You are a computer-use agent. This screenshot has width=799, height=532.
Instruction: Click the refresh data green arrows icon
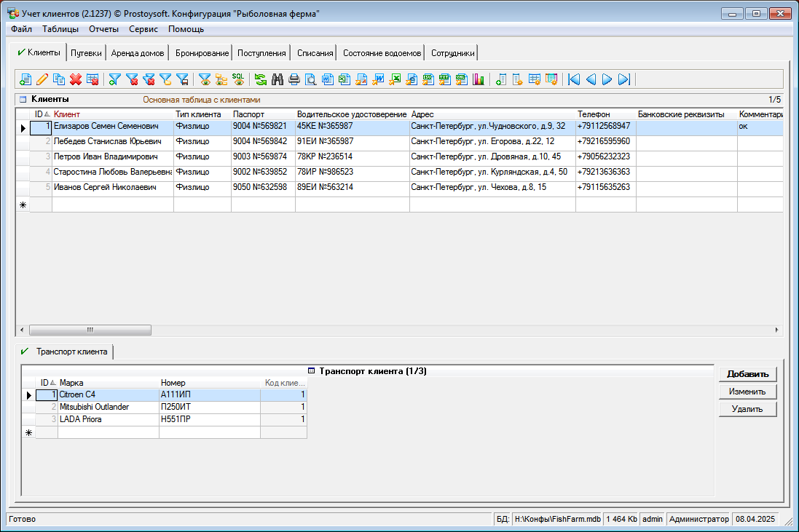(x=260, y=79)
